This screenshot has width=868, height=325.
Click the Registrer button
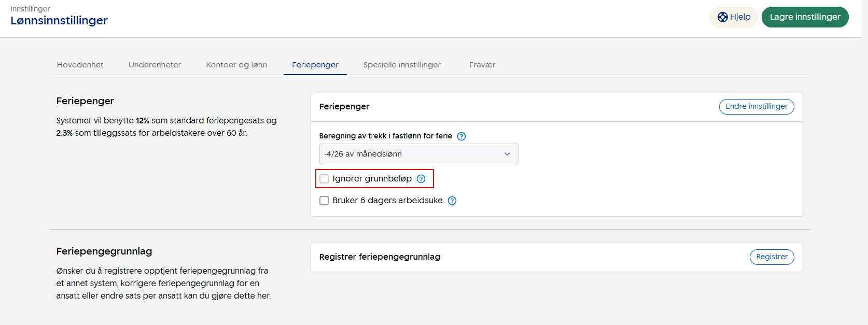click(772, 257)
